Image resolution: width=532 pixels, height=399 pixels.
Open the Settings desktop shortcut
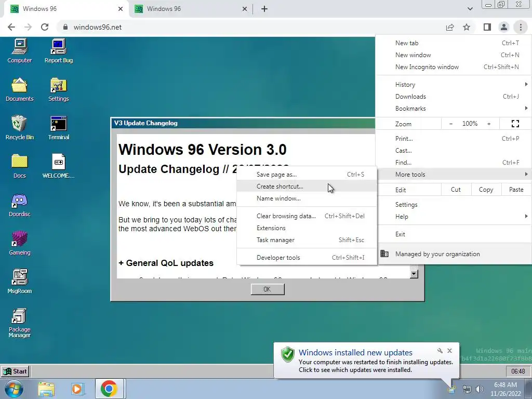tap(59, 89)
